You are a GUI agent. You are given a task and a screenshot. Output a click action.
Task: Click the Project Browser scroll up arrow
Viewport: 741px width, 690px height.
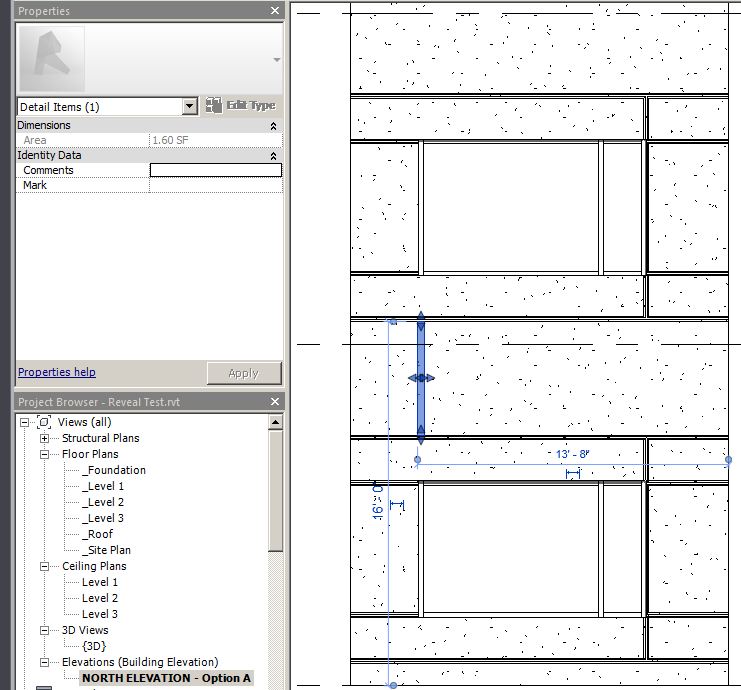(x=276, y=422)
